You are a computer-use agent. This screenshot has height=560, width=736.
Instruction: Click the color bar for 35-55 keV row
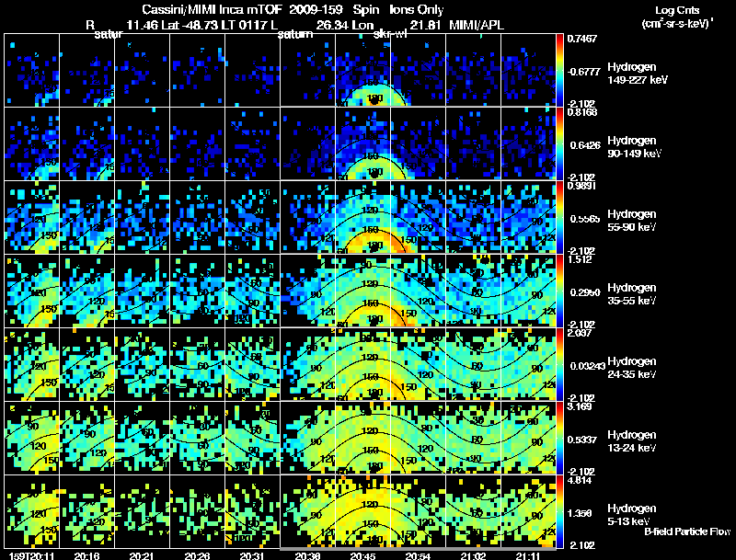[559, 291]
